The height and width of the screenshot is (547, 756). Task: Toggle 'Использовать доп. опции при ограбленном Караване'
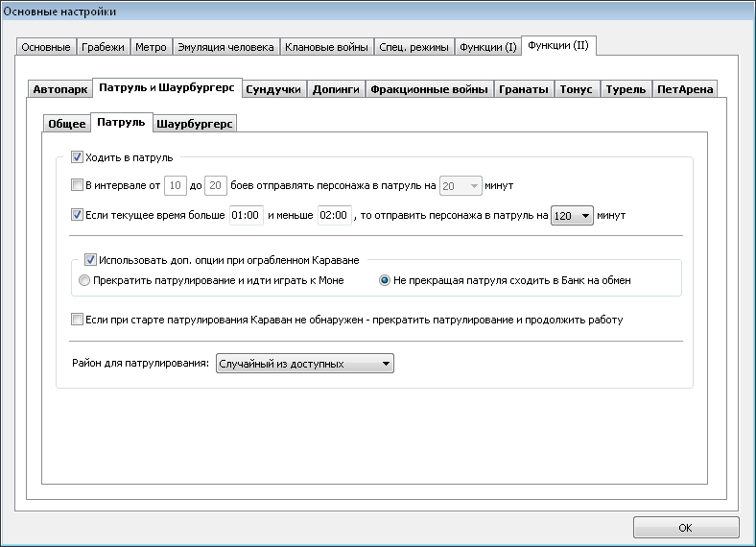[x=90, y=259]
